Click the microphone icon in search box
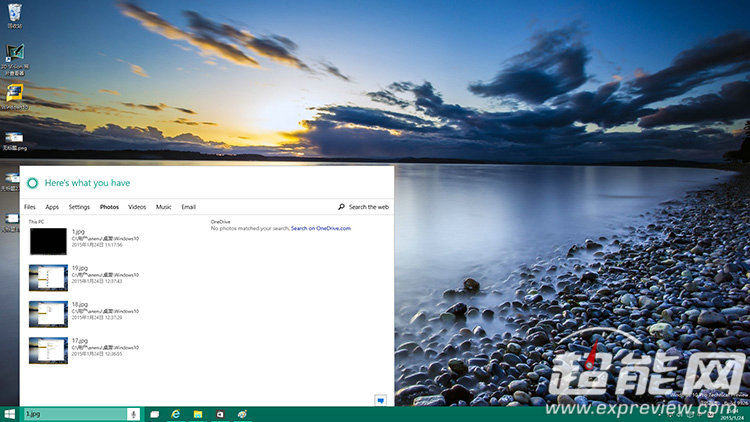The image size is (750, 422). pyautogui.click(x=133, y=413)
